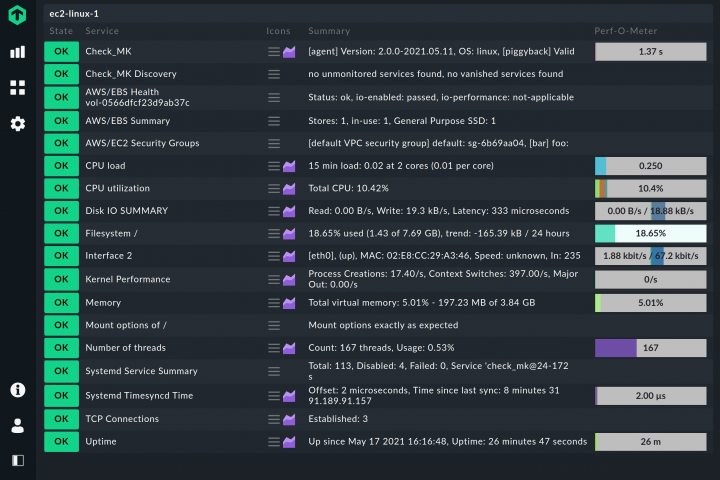This screenshot has width=720, height=480.
Task: Open the ec2-linux-1 host title
Action: pos(74,14)
